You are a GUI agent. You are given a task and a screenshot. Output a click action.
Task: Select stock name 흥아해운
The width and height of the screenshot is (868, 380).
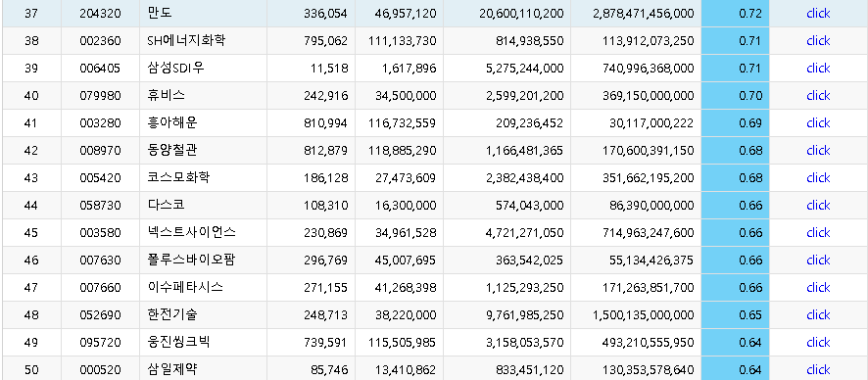pos(172,122)
